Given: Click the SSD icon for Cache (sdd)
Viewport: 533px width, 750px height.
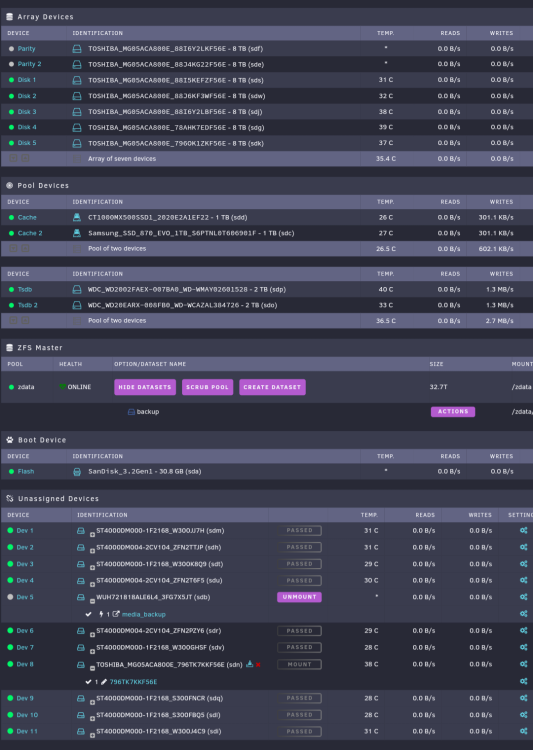Looking at the screenshot, I should click(77, 218).
